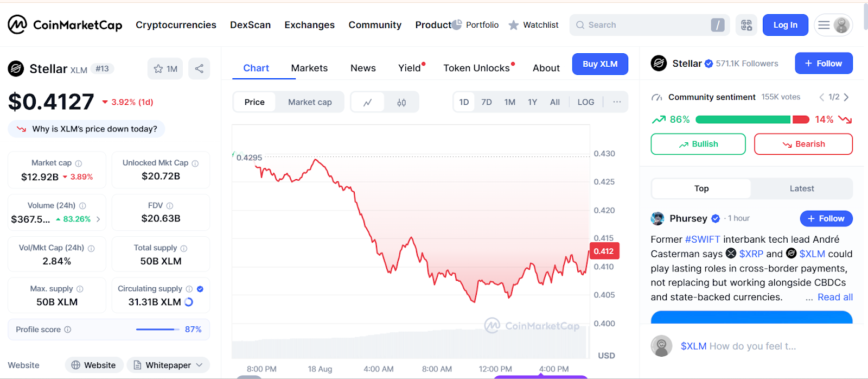Open the hamburger profile menu
This screenshot has height=379, width=868.
pos(833,25)
